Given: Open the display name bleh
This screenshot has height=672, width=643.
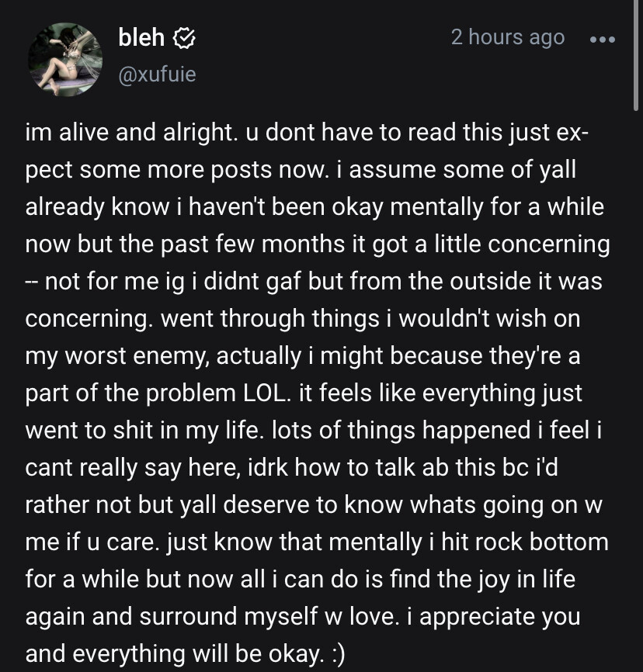Looking at the screenshot, I should 141,37.
